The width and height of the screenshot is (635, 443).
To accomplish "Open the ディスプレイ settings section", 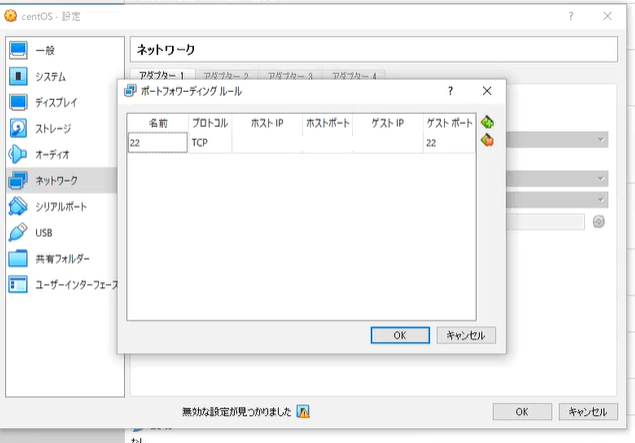I will pos(65,102).
